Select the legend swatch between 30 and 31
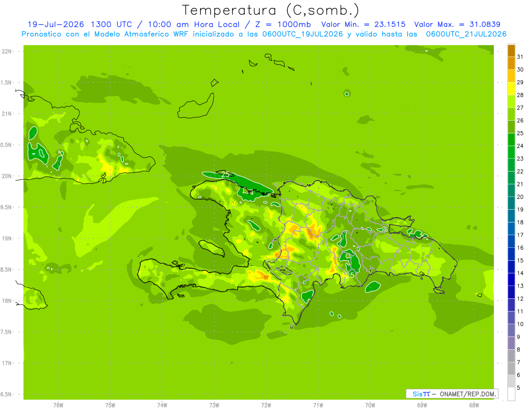 [x=511, y=63]
